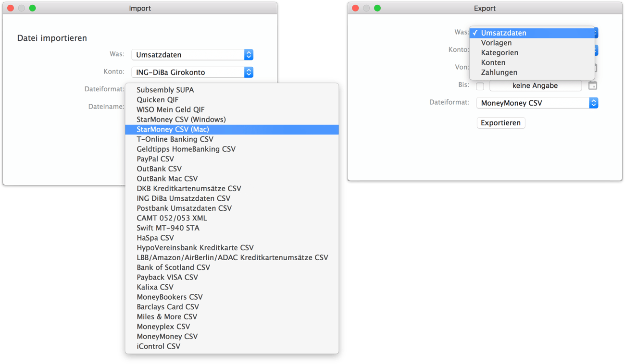Viewport: 625px width, 364px height.
Task: Choose Konten from the Export menu
Action: (x=532, y=62)
